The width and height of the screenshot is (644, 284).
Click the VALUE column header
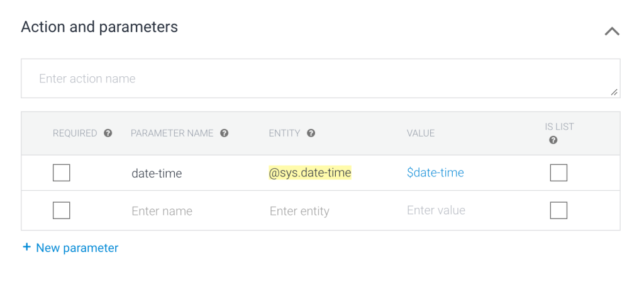[421, 133]
